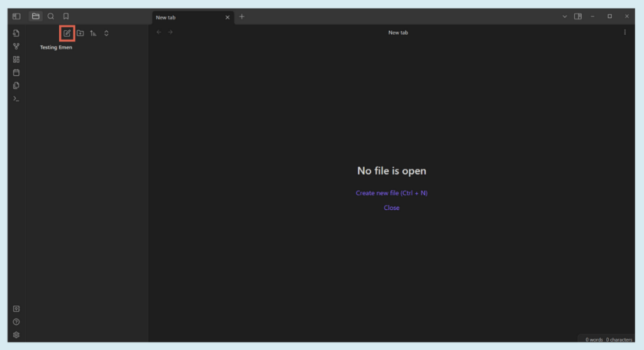Viewport: 644px width, 350px height.
Task: Maximize the Obsidian window
Action: click(x=610, y=17)
